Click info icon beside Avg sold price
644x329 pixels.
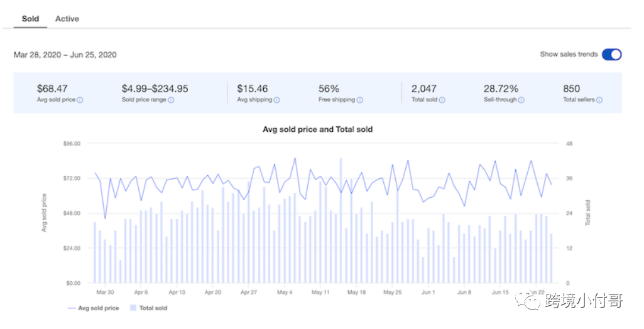point(80,100)
